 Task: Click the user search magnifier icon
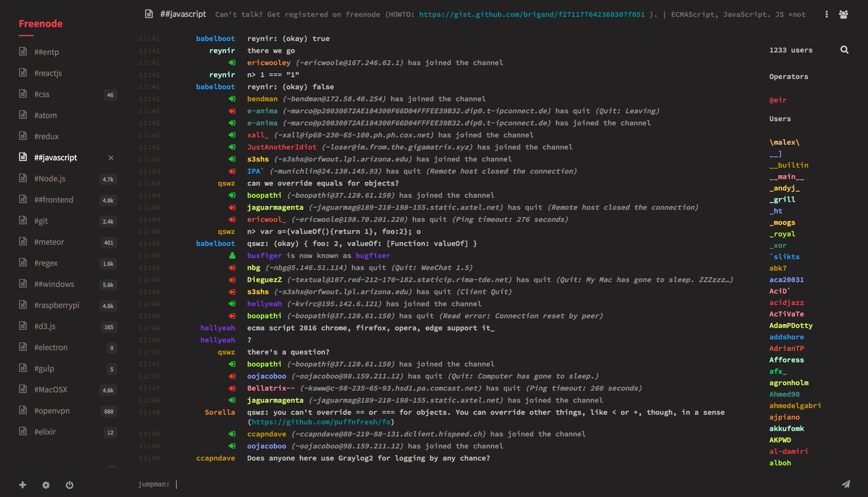(844, 50)
